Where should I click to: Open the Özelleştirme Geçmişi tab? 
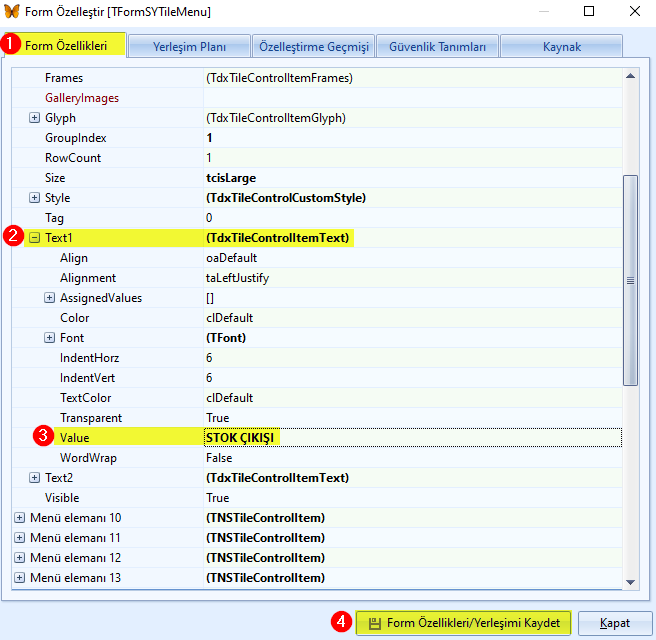tap(313, 47)
